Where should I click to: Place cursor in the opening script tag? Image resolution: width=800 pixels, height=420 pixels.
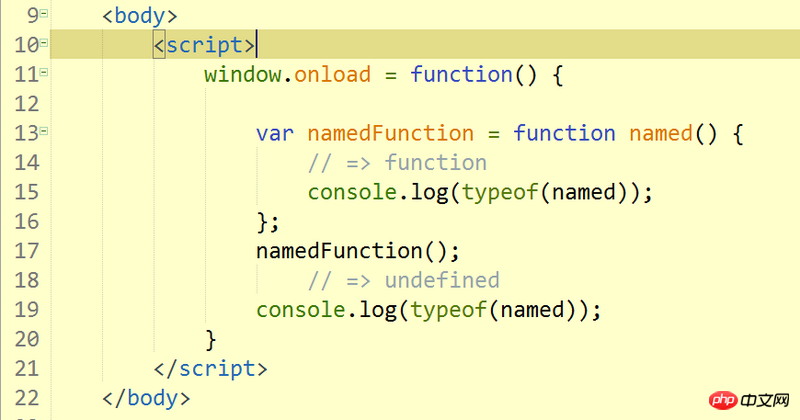tap(204, 45)
